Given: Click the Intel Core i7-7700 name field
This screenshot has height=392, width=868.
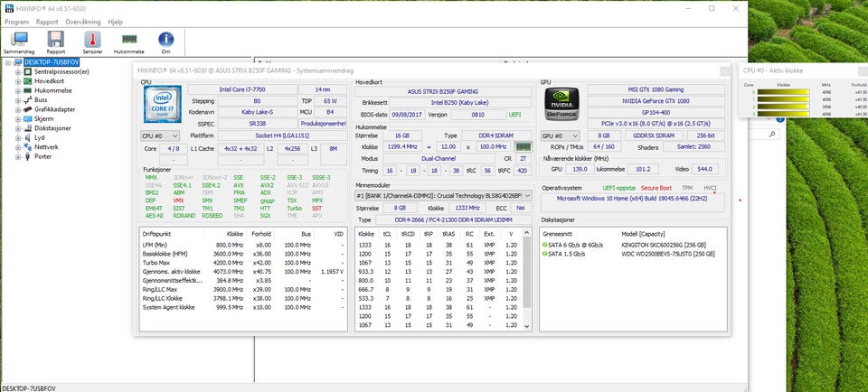Looking at the screenshot, I should [241, 89].
